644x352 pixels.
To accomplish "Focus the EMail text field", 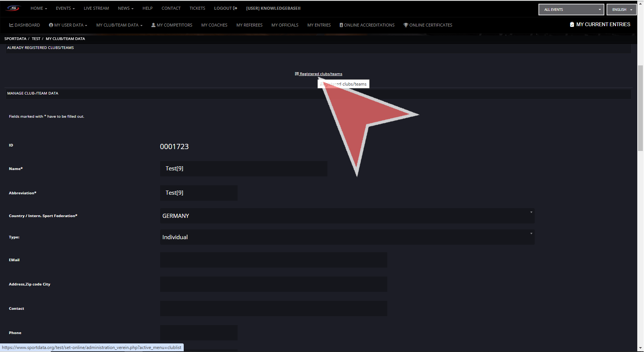I will 273,260.
